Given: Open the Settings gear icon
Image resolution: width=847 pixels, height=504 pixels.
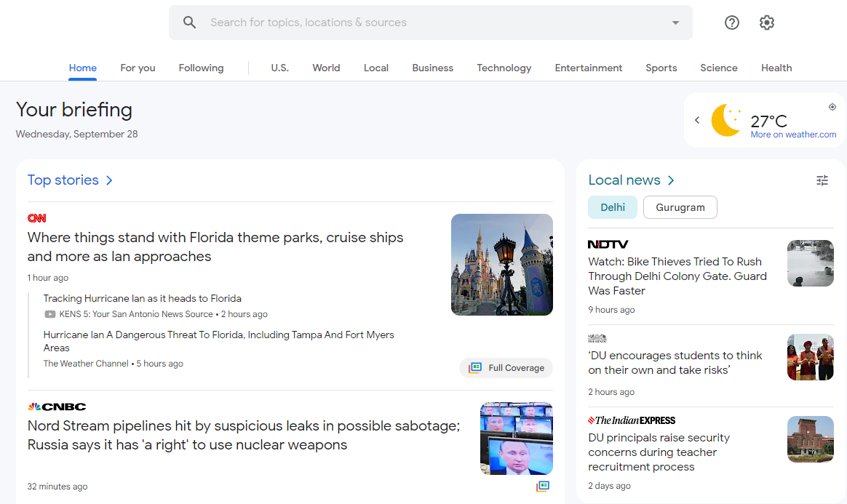Looking at the screenshot, I should (x=767, y=23).
